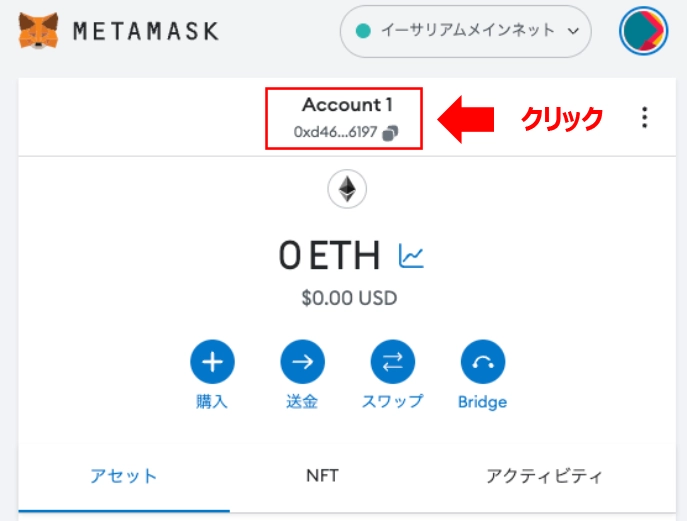Click the $0.00 USD fiat balance

pyautogui.click(x=349, y=298)
